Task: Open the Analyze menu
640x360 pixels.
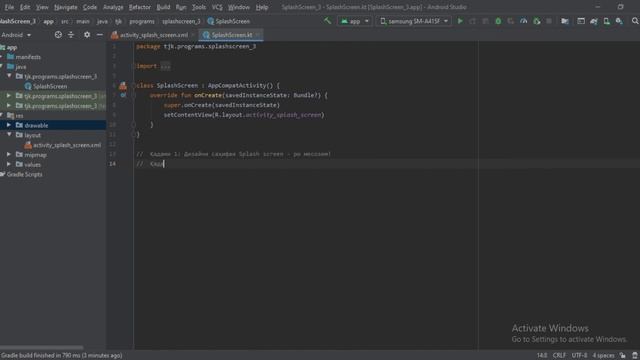Action: tap(113, 7)
